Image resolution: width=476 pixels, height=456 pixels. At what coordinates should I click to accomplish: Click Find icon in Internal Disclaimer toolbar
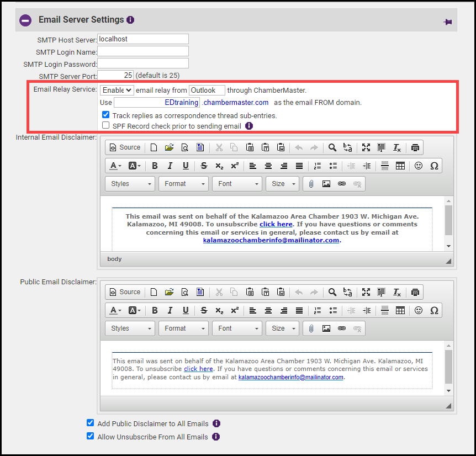[x=332, y=147]
